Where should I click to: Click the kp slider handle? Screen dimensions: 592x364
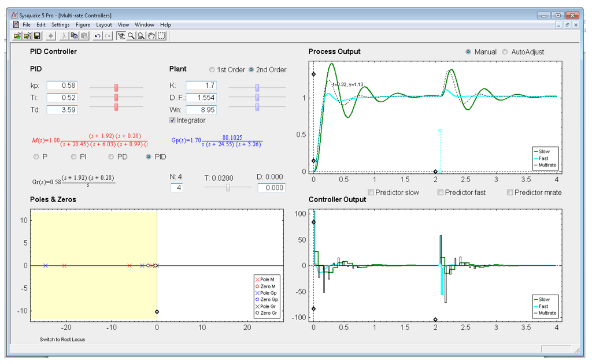pos(116,87)
